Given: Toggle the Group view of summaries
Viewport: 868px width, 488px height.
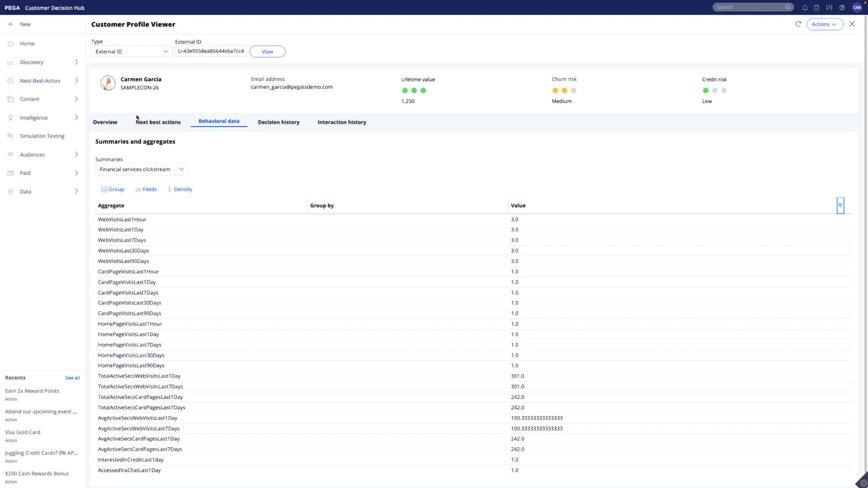Looking at the screenshot, I should point(113,189).
